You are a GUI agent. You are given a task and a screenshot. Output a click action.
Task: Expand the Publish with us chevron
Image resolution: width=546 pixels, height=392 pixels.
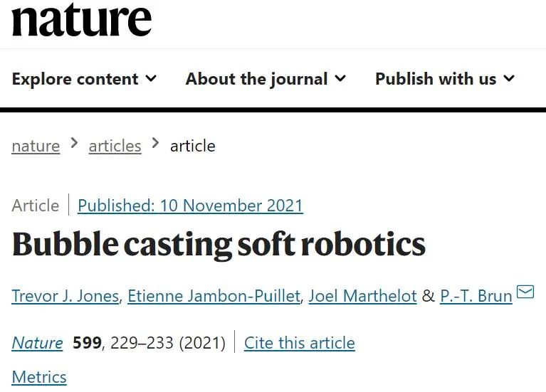tap(509, 78)
